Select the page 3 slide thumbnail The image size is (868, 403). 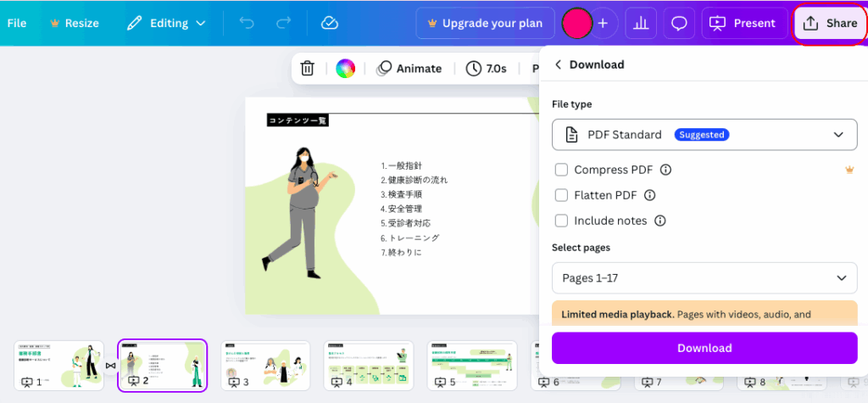[x=265, y=366]
